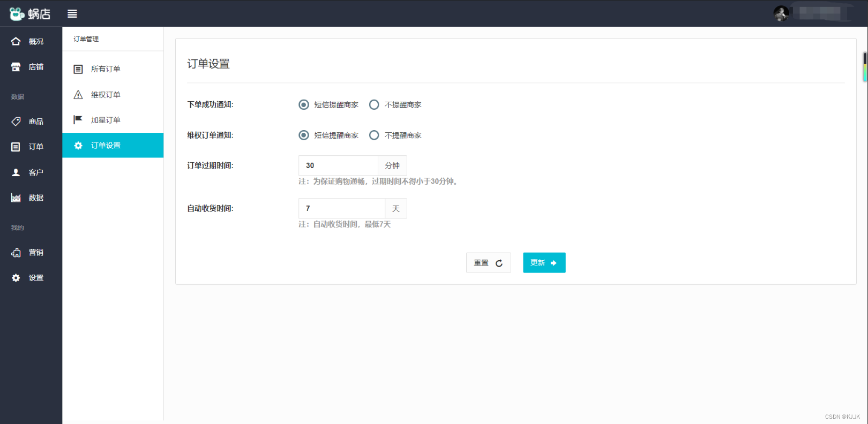Click the 营销 puzzle icon
Viewport: 868px width, 424px height.
(x=16, y=253)
